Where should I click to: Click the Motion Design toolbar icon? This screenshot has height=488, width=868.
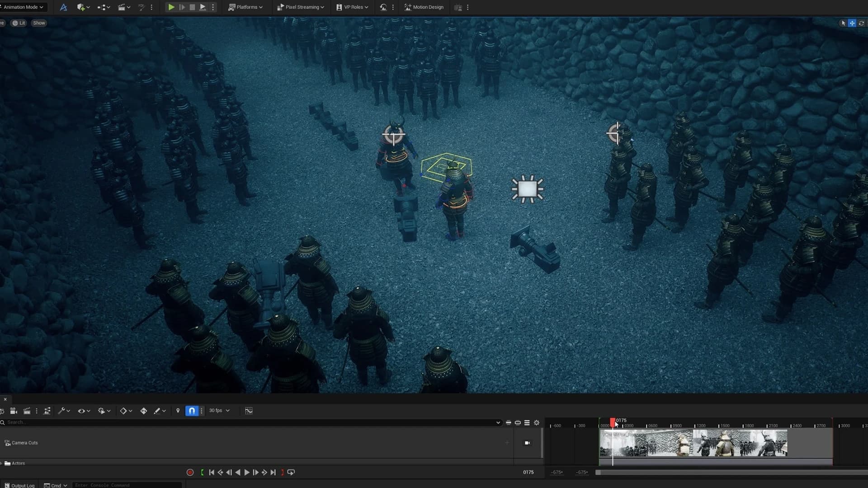[423, 7]
